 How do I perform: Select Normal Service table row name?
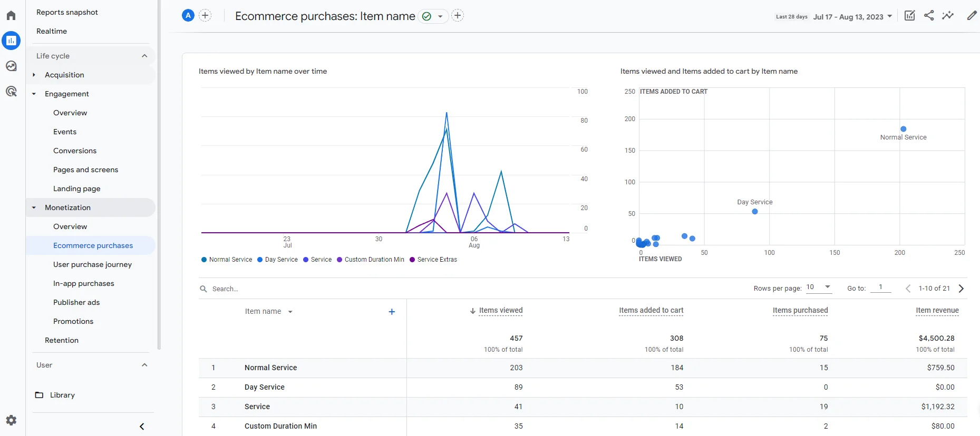[x=270, y=368]
